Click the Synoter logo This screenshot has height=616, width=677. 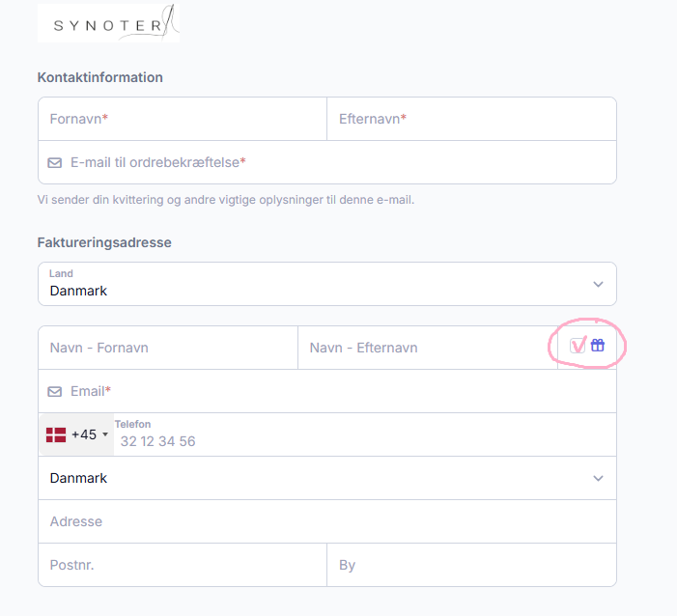pos(108,23)
